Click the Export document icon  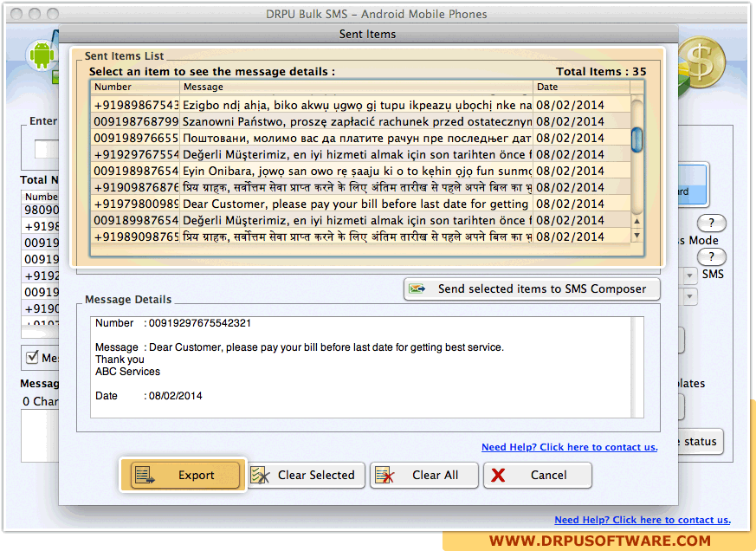(145, 476)
